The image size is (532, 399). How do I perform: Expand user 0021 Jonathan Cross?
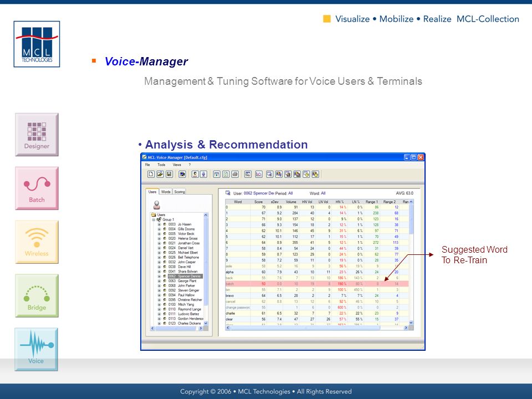[159, 243]
